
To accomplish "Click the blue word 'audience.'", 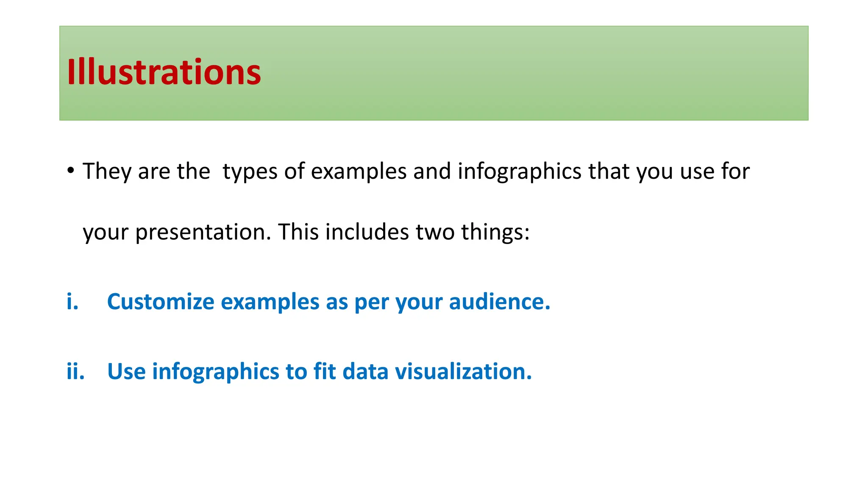I will [500, 302].
